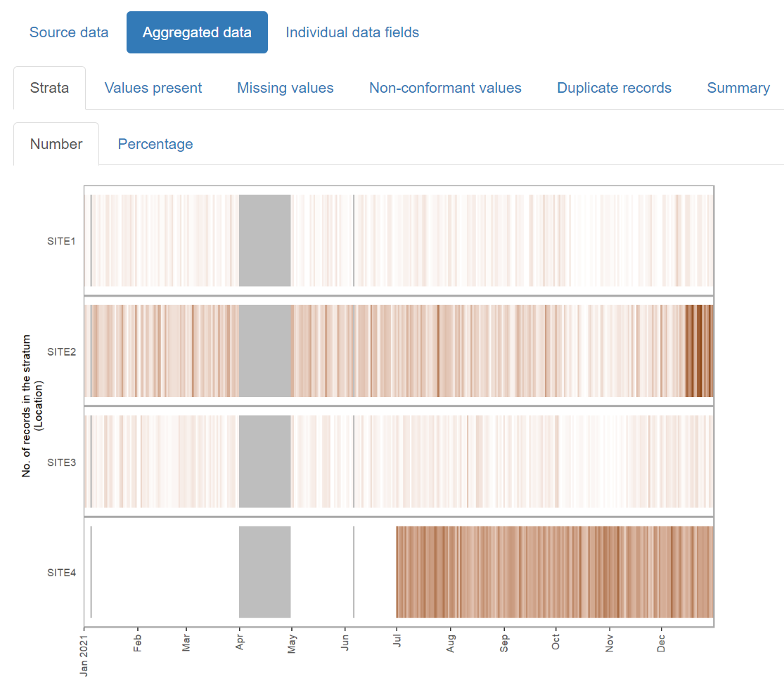784x688 pixels.
Task: Click the dark December band in SITE2
Action: tap(698, 351)
